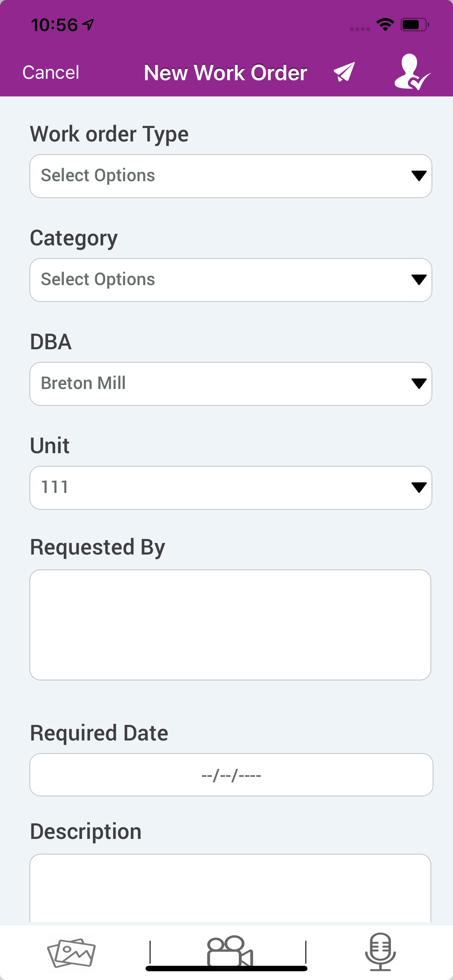Open the Work order Type dropdown
Screen dimensions: 453x980
pyautogui.click(x=231, y=176)
